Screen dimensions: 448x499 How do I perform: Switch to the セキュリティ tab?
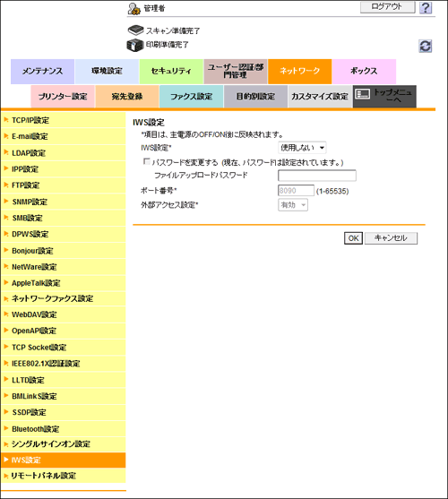[x=171, y=71]
